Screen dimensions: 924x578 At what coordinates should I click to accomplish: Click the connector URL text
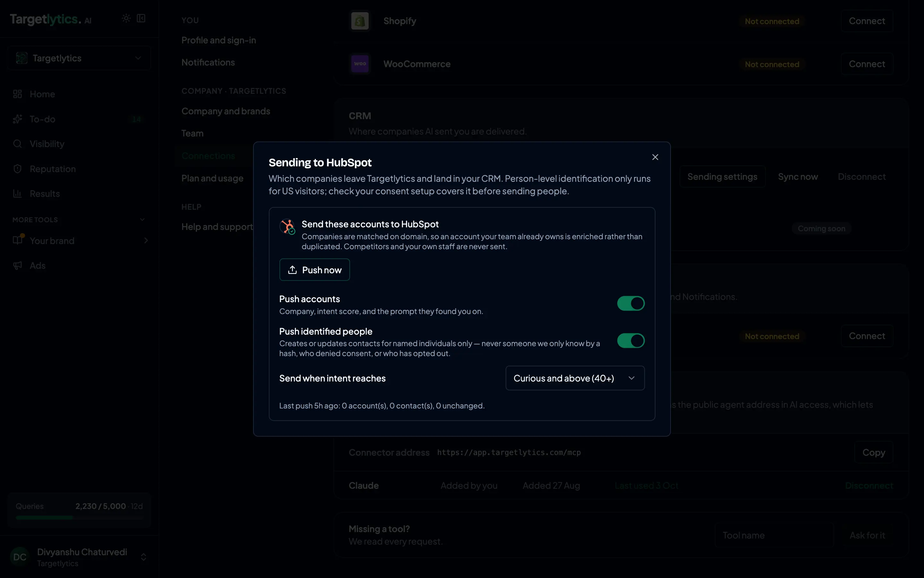point(509,452)
